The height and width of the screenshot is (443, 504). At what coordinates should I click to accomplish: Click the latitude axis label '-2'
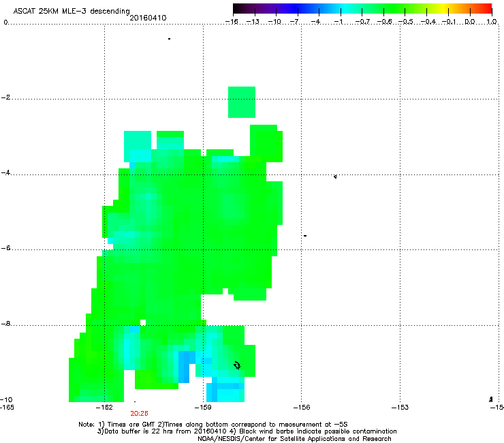[x=5, y=97]
